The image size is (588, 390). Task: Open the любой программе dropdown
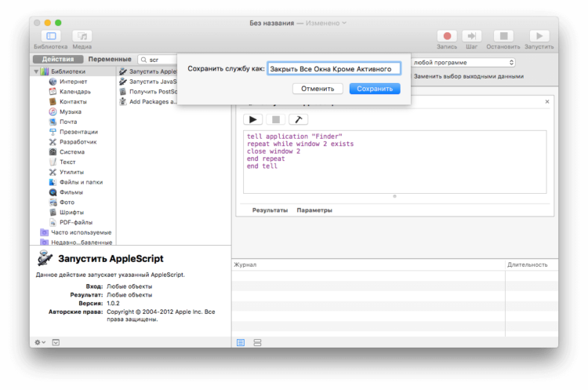(x=463, y=62)
